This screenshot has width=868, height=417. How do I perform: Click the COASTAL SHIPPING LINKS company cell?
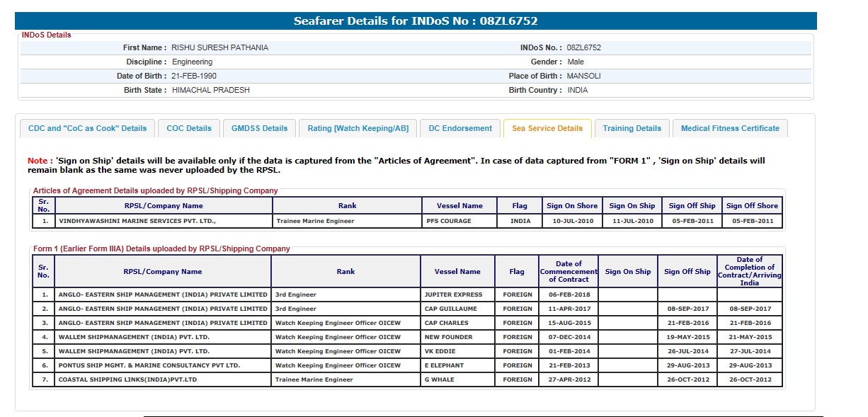(127, 379)
